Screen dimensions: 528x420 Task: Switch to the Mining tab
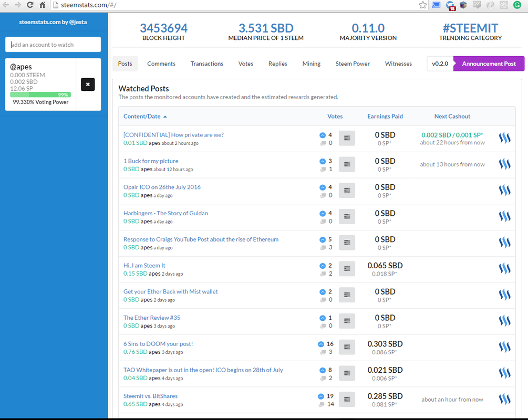(312, 64)
